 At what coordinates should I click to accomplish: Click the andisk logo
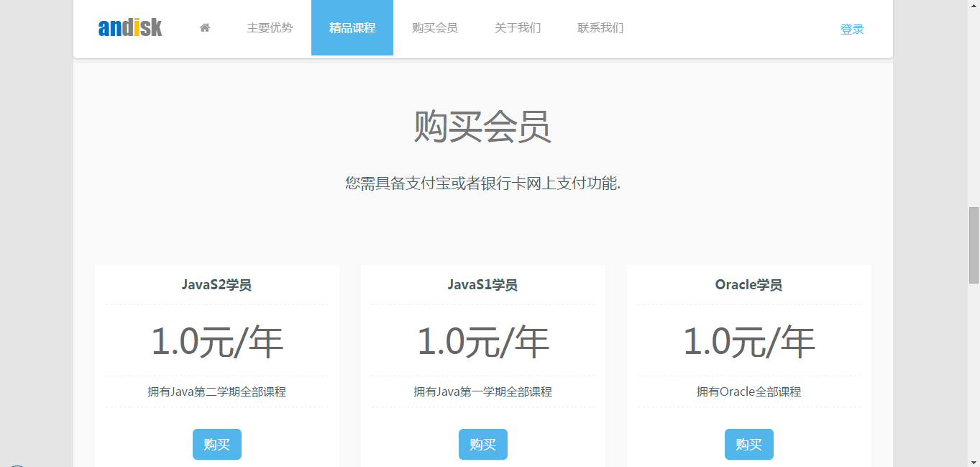(130, 28)
